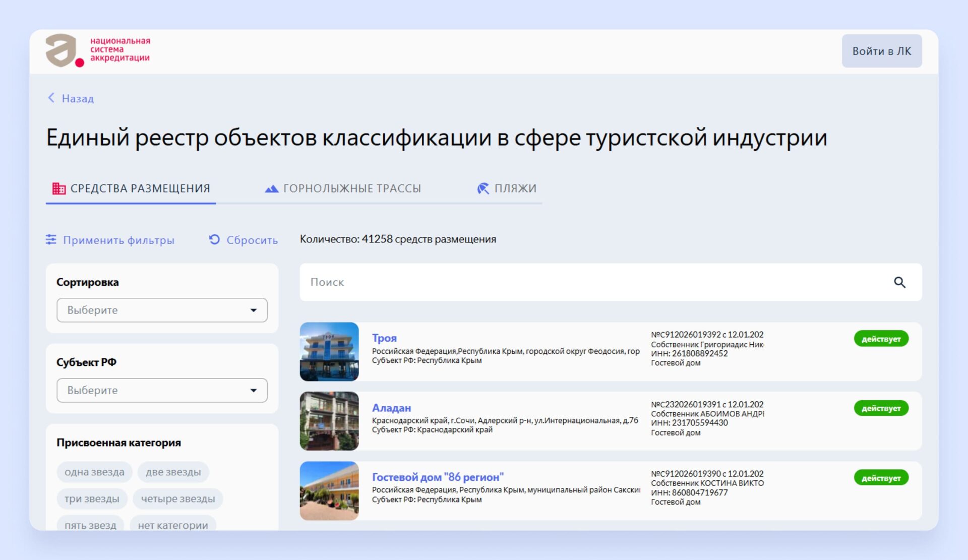Toggle the "четыре звезды" category chip

pyautogui.click(x=177, y=499)
